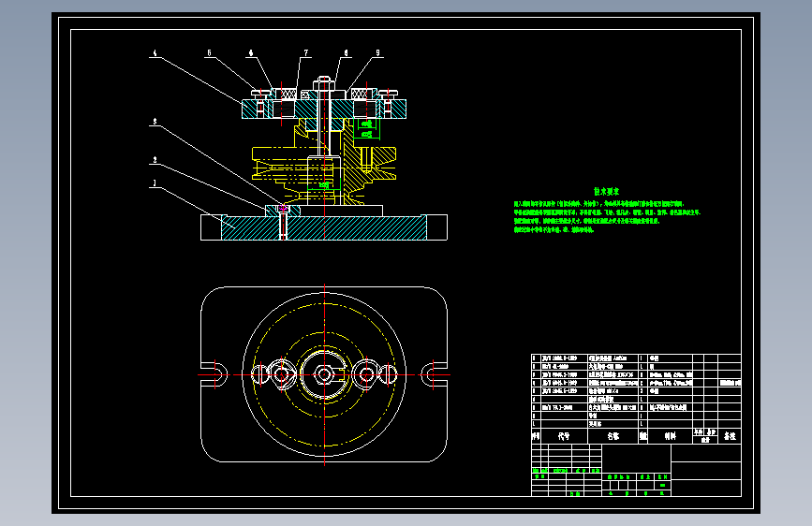Click the magenta screw detail on base plate
Viewport: 812px width, 526px height.
pyautogui.click(x=283, y=208)
